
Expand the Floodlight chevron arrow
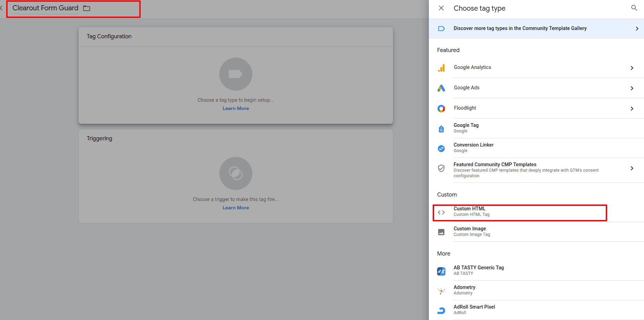(x=632, y=109)
